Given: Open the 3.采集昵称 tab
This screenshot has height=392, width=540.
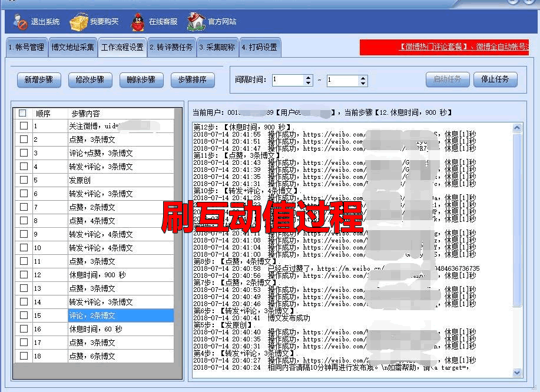Looking at the screenshot, I should coord(217,47).
